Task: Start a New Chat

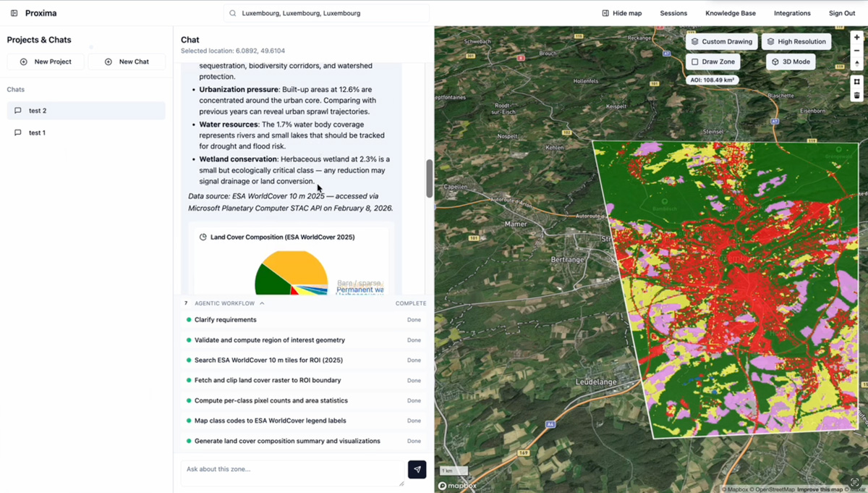Action: click(x=127, y=62)
